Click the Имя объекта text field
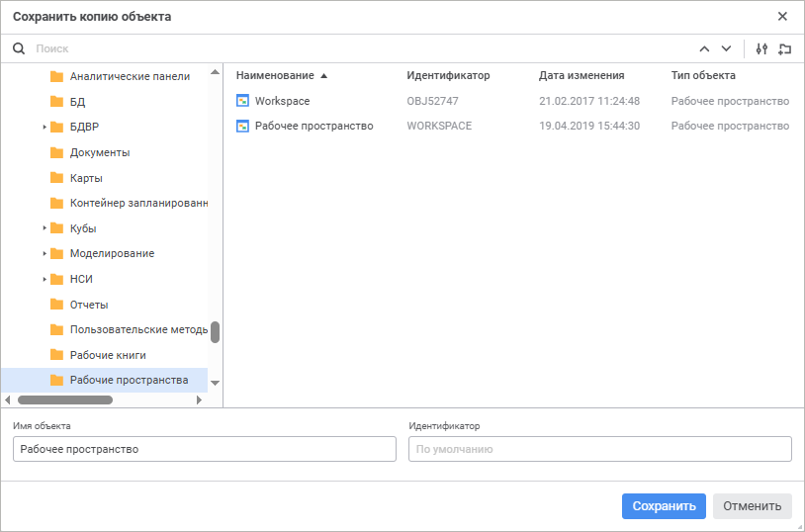This screenshot has height=532, width=805. tap(204, 449)
